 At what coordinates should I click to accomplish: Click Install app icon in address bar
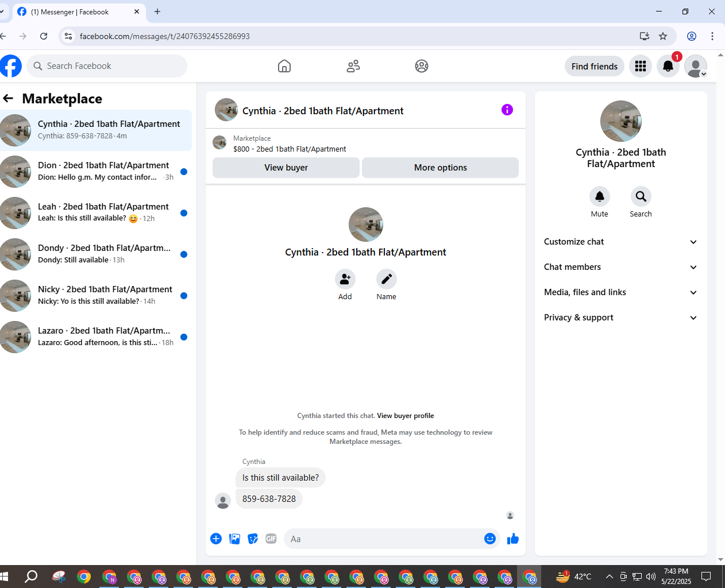pyautogui.click(x=645, y=36)
